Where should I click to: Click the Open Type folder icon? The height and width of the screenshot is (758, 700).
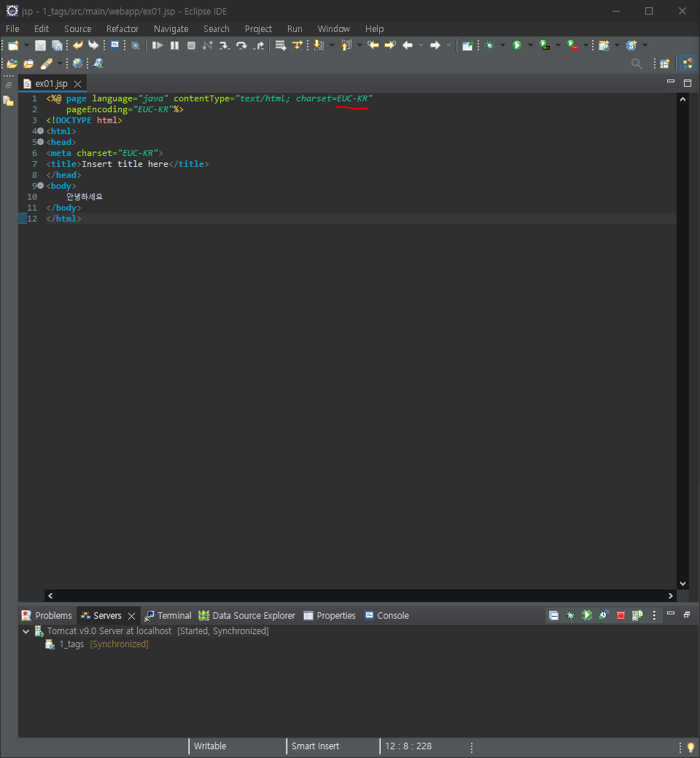12,63
